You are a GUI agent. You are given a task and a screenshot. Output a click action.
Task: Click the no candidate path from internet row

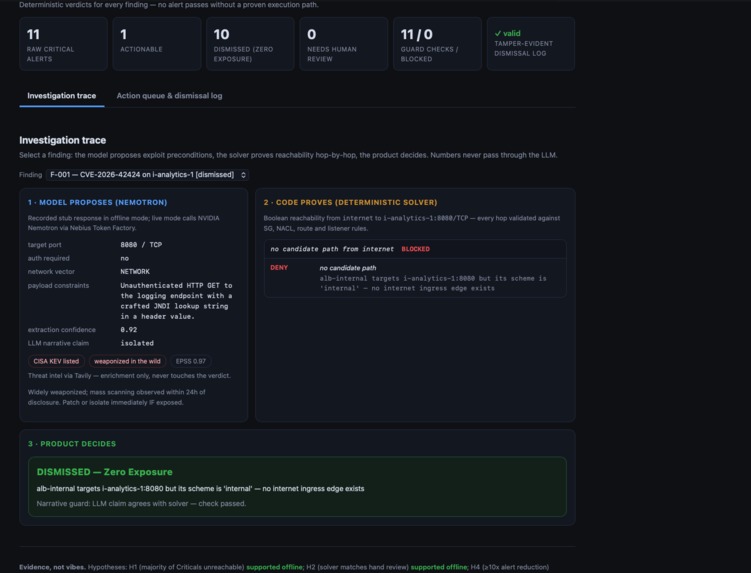point(415,249)
